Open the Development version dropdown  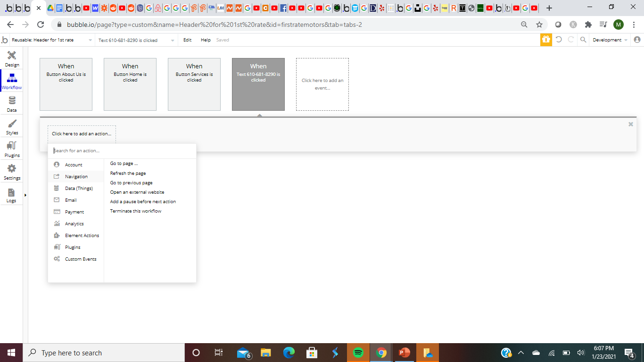click(x=610, y=40)
